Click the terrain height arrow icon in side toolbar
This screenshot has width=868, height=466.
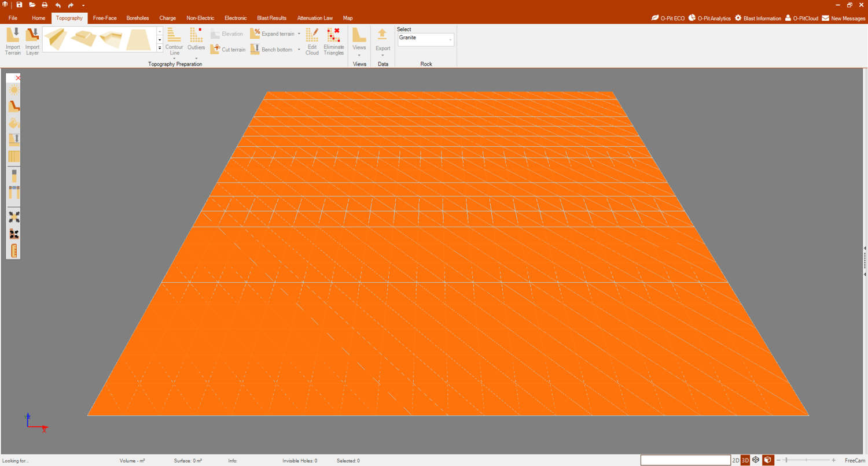pos(14,139)
